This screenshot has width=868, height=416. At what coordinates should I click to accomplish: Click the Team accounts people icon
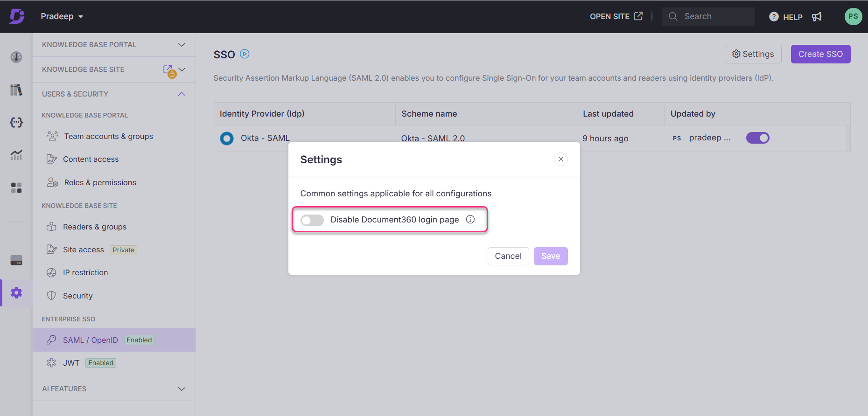(52, 136)
